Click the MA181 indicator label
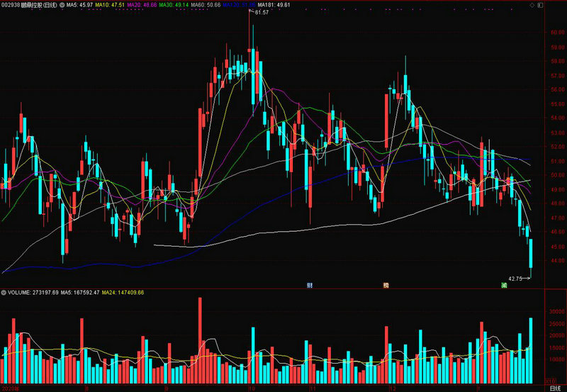Viewport: 567px width, 392px height. click(x=274, y=5)
